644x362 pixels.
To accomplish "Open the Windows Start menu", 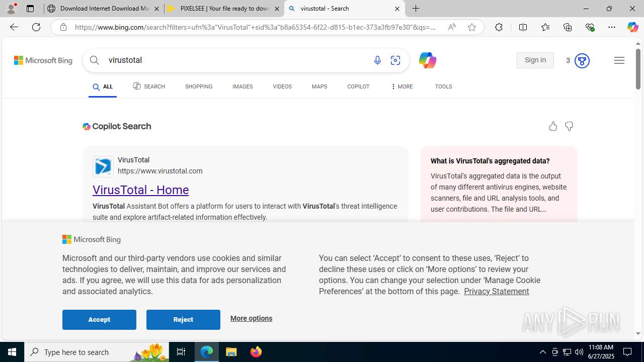I will coord(12,352).
